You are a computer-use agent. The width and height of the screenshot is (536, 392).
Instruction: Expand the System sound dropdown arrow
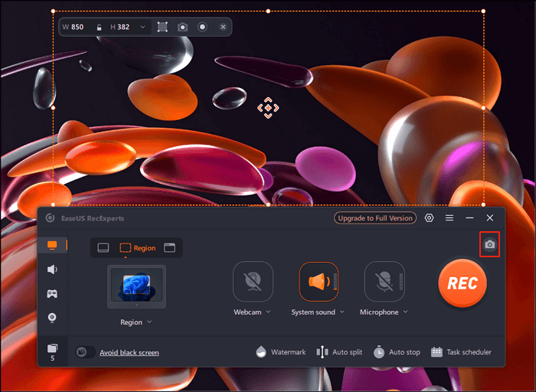(342, 312)
